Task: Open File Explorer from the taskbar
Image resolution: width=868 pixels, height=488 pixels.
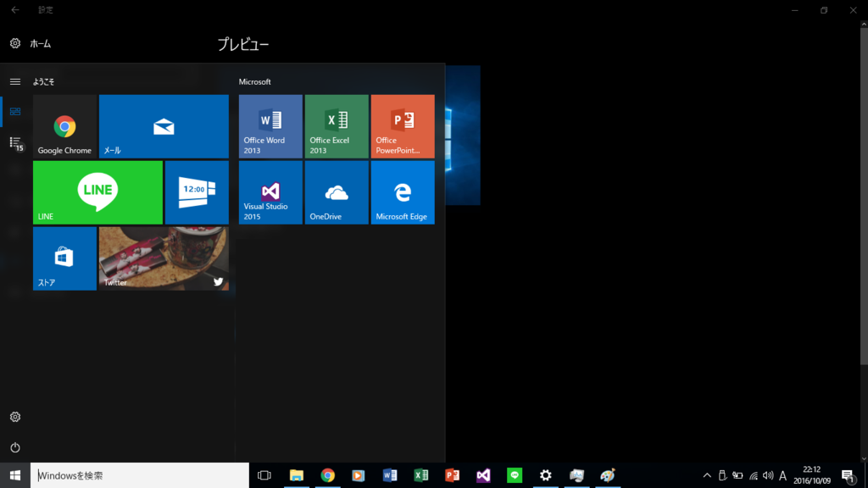Action: [x=297, y=475]
